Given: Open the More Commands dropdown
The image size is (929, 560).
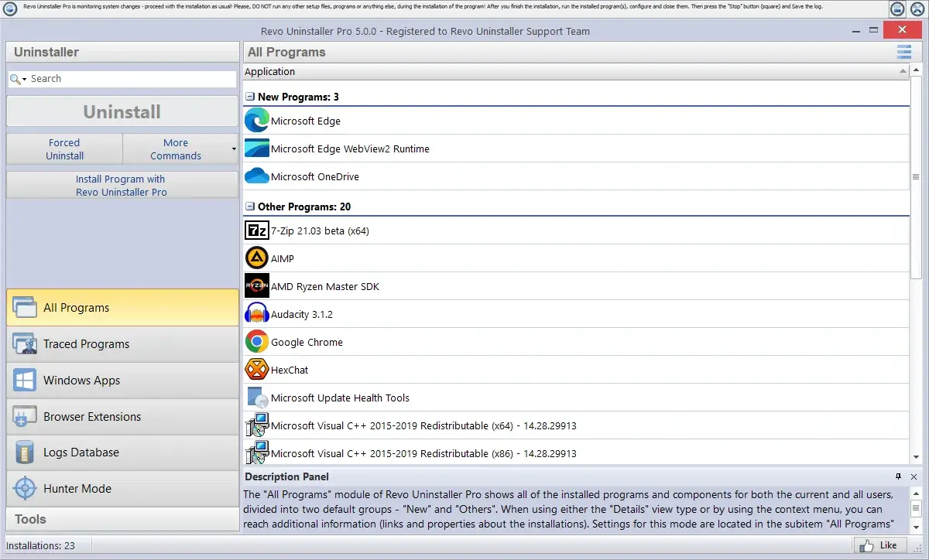Looking at the screenshot, I should point(176,149).
